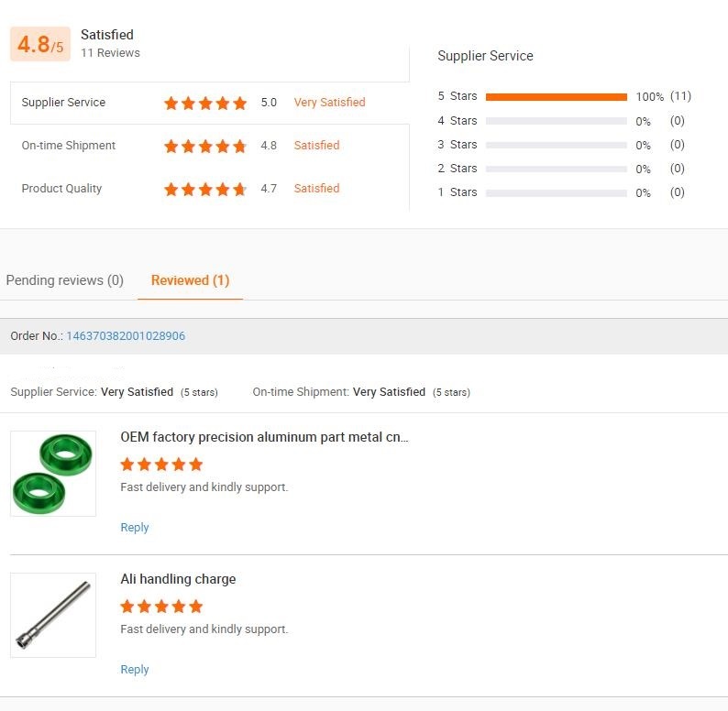Click the 4.8/5 overall score badge

[x=40, y=44]
